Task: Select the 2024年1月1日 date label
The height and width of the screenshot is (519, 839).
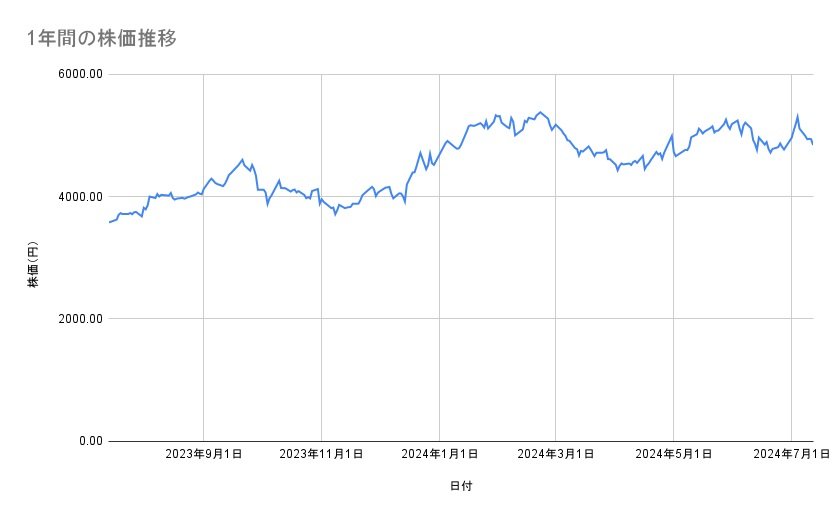Action: point(439,455)
